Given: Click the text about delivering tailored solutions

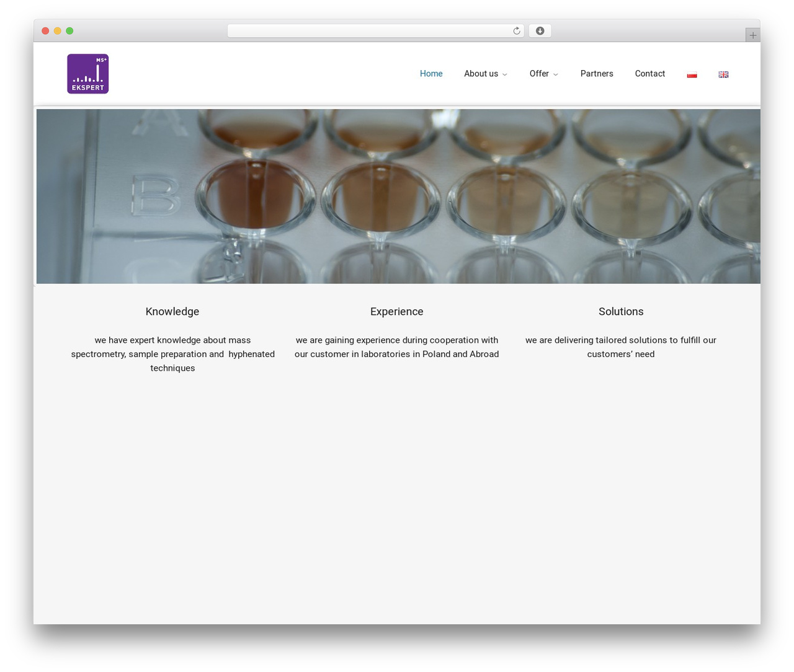Looking at the screenshot, I should (x=621, y=347).
